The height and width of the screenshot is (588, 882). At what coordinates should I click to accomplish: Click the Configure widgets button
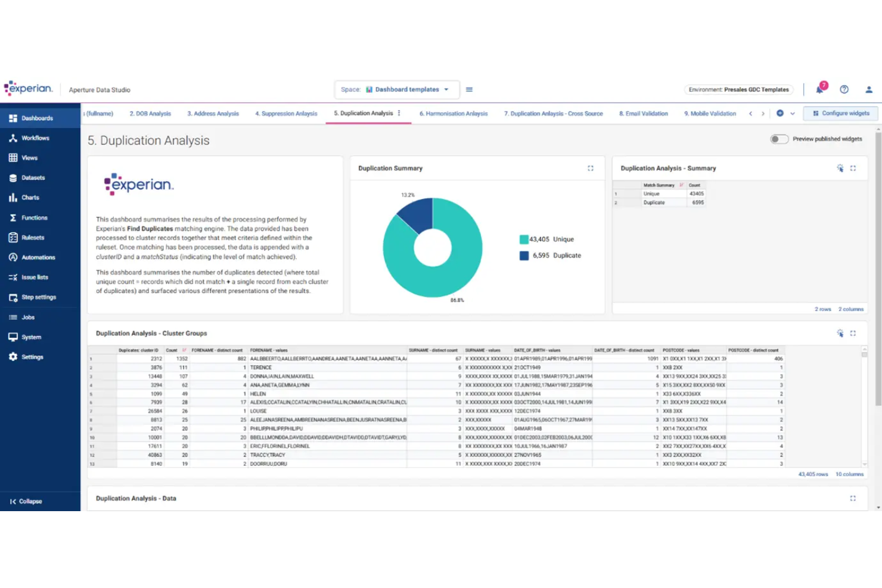(840, 113)
